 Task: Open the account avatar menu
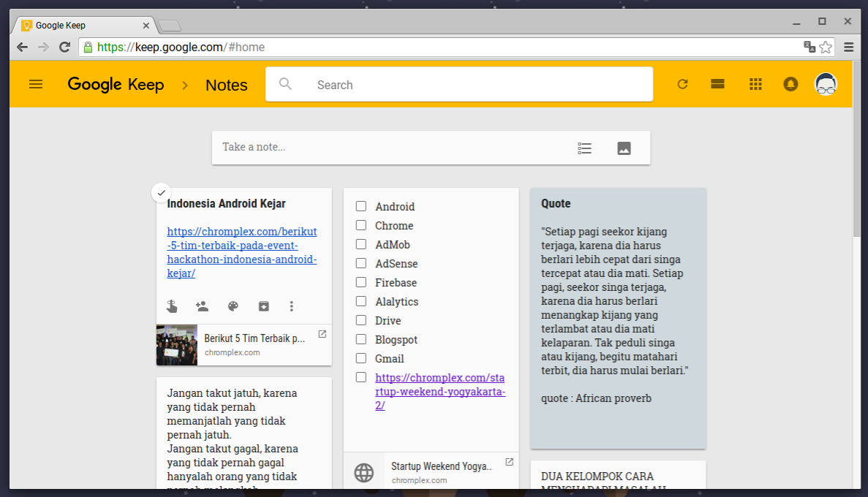tap(826, 84)
